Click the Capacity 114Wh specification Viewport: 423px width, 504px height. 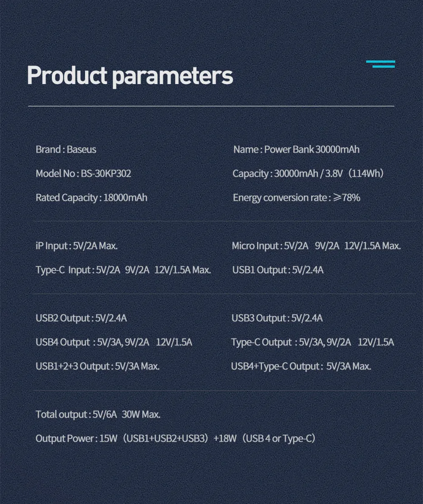pyautogui.click(x=308, y=174)
